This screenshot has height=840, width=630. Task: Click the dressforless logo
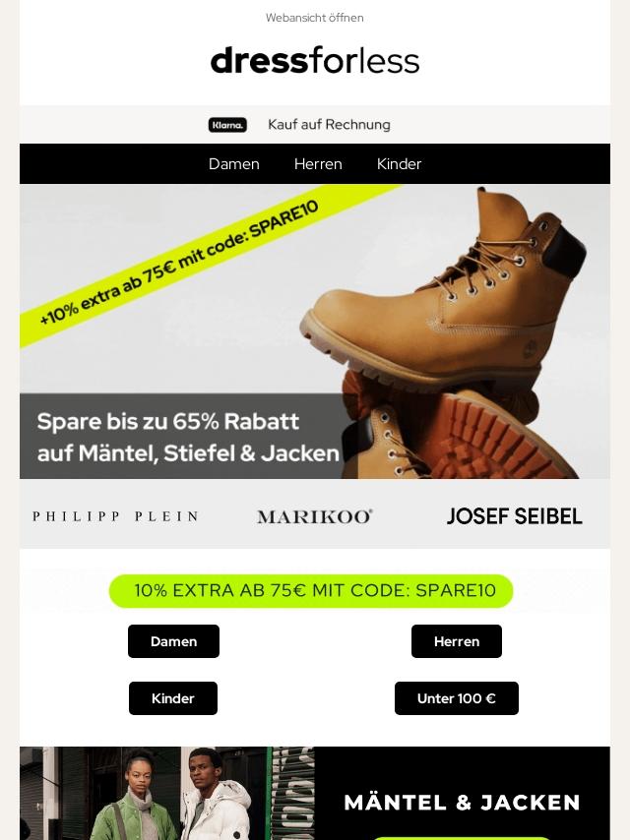click(x=315, y=61)
